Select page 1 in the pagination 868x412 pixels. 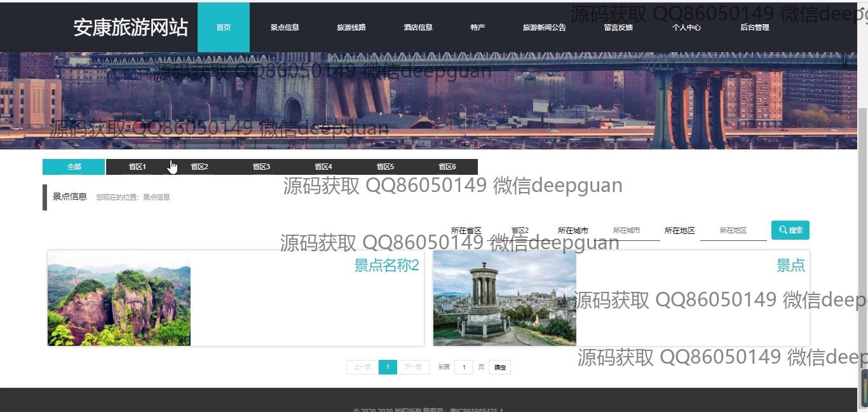point(388,367)
